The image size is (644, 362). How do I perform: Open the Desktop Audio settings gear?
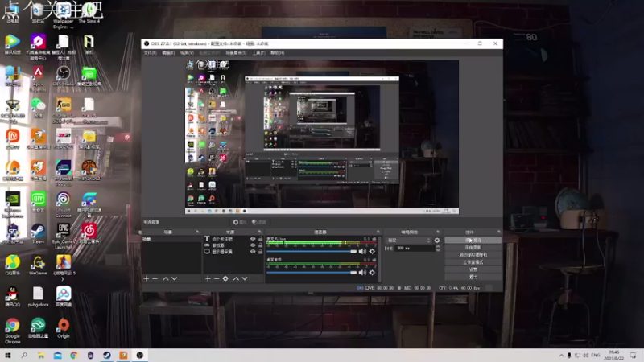(372, 273)
